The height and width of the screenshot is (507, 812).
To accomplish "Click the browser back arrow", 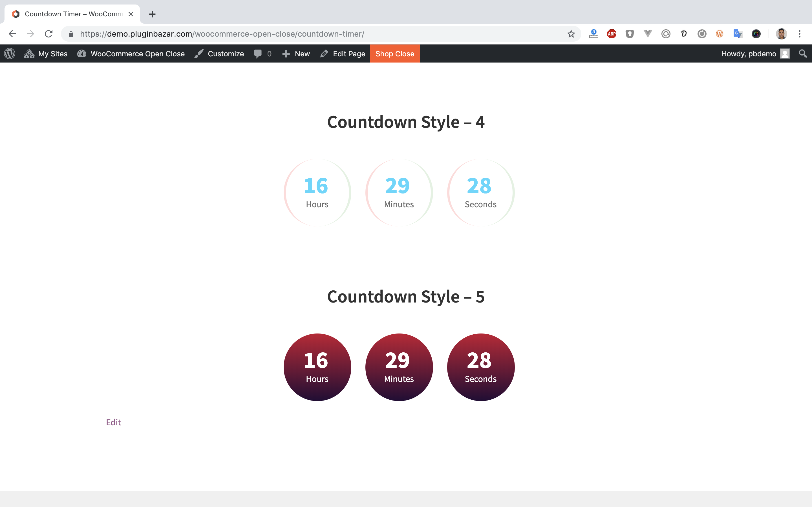I will point(12,34).
